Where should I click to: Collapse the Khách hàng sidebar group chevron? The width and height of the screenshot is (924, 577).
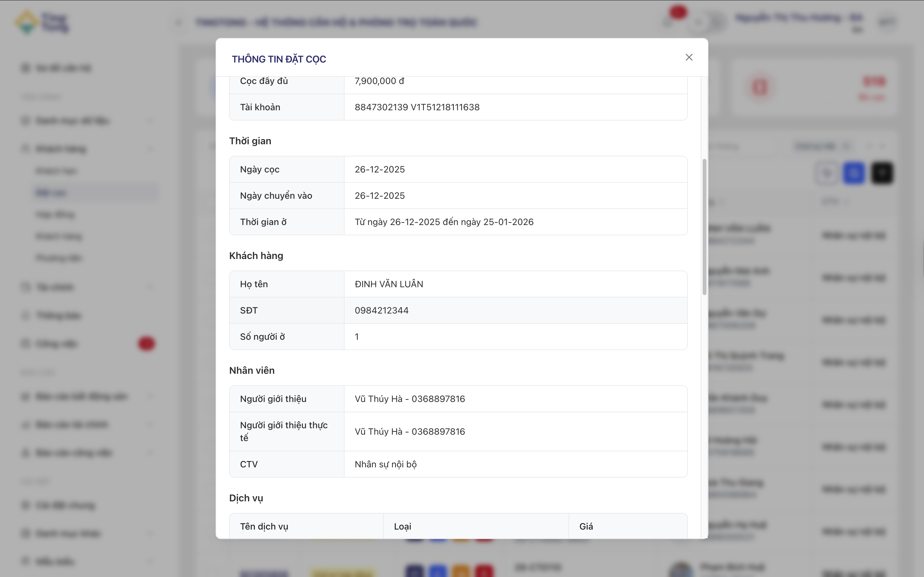pyautogui.click(x=150, y=148)
